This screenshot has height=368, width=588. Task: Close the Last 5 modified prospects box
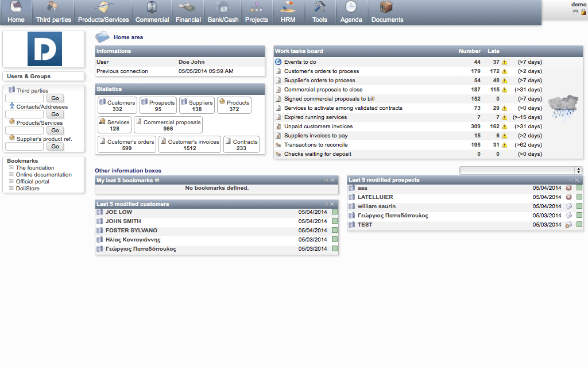[578, 180]
